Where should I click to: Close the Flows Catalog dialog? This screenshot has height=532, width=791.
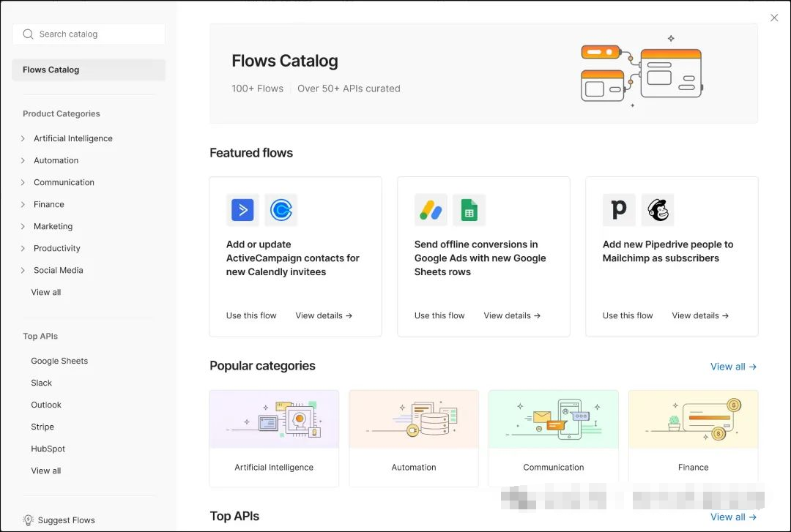(x=774, y=18)
